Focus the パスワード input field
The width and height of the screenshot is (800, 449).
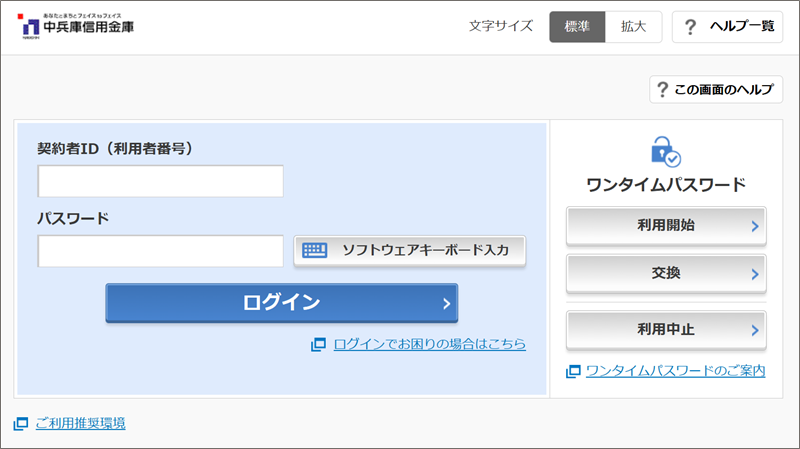click(x=161, y=251)
